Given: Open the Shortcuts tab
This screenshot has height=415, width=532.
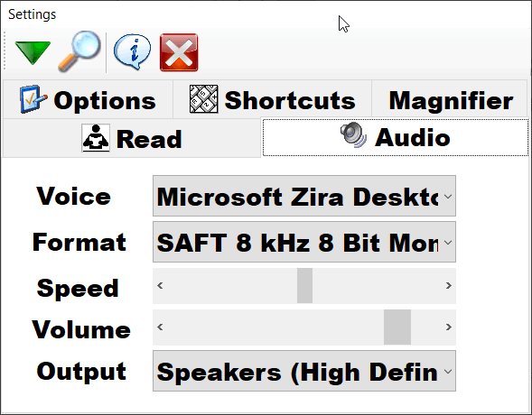Looking at the screenshot, I should pyautogui.click(x=272, y=99).
